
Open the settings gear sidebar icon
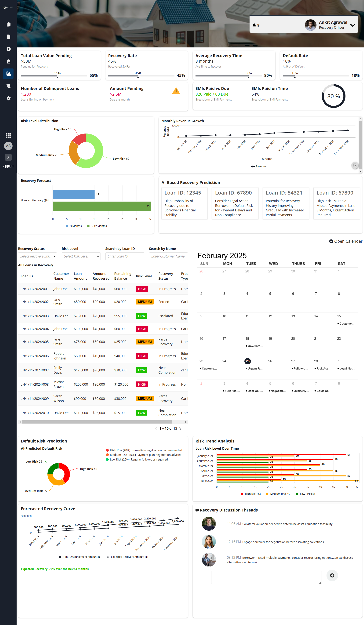click(8, 98)
